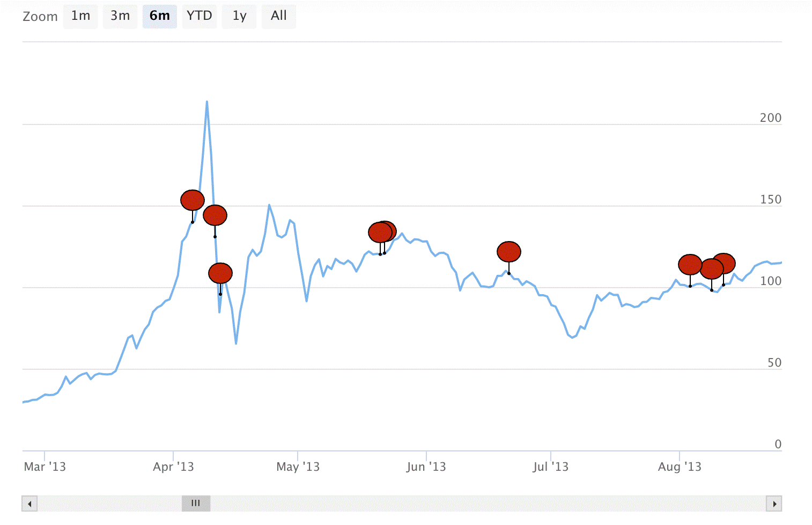Click the scrollbar drag handle
This screenshot has width=812, height=525.
click(x=196, y=504)
